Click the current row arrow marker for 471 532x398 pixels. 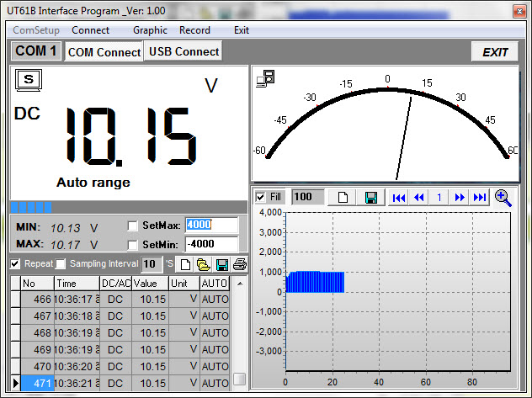pyautogui.click(x=16, y=384)
